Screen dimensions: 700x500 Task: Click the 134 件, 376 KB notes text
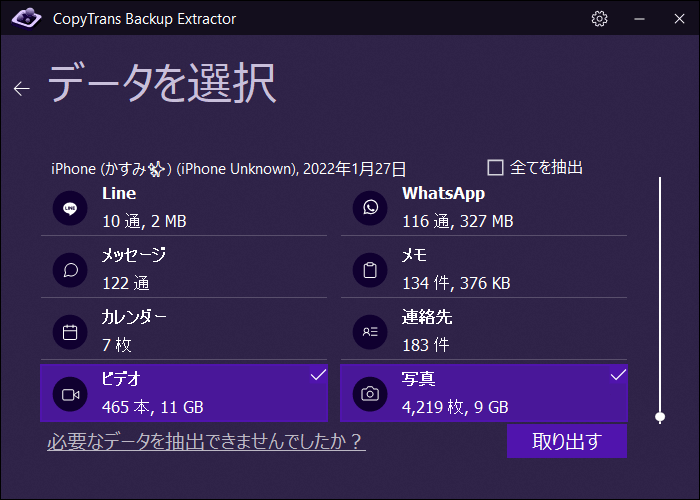456,283
